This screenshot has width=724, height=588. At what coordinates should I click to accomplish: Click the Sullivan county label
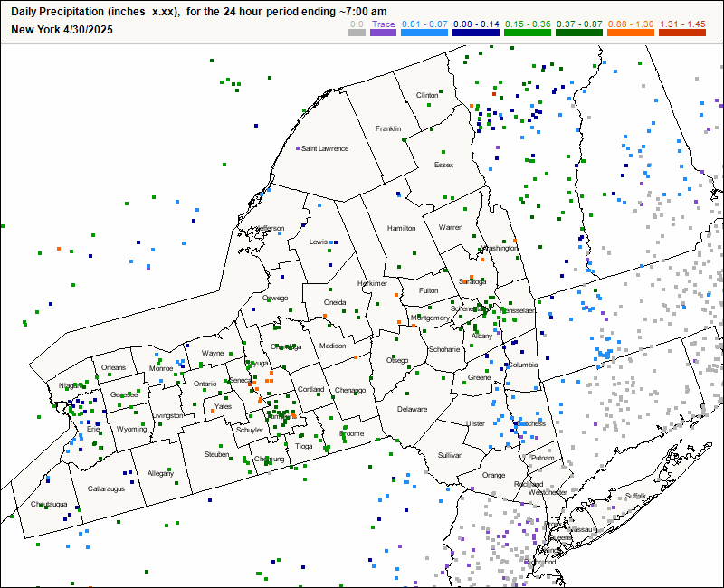point(450,455)
